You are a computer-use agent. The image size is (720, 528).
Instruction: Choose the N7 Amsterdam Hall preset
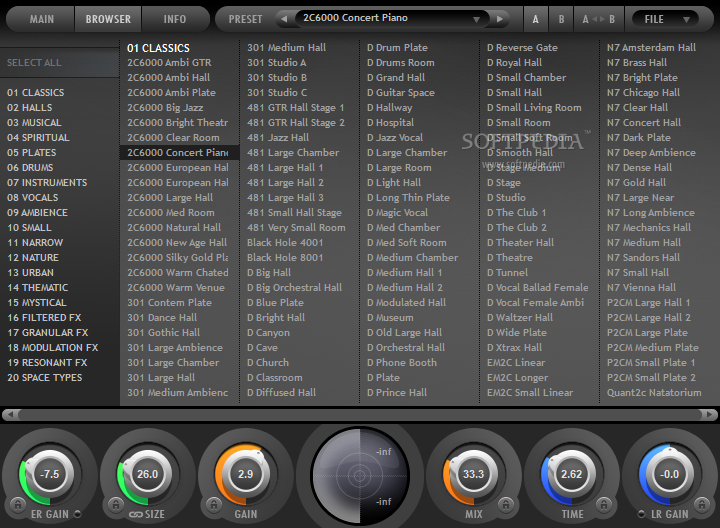click(652, 48)
